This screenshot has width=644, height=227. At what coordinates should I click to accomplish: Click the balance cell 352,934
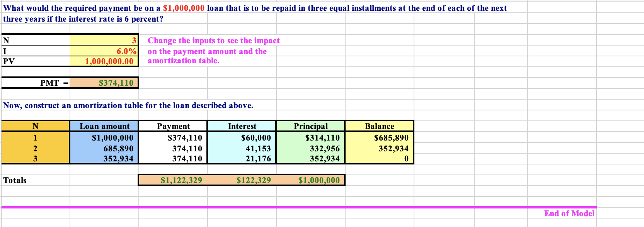coord(379,148)
